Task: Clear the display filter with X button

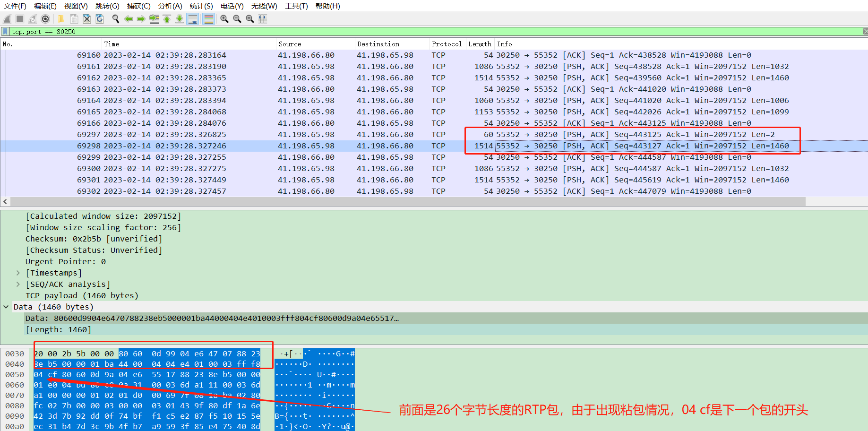Action: point(865,32)
